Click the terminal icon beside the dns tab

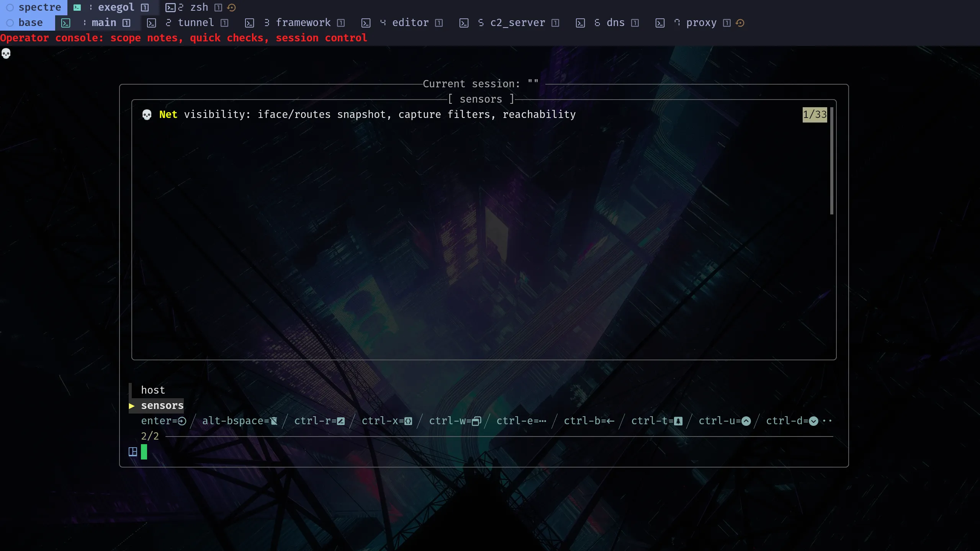pos(581,23)
